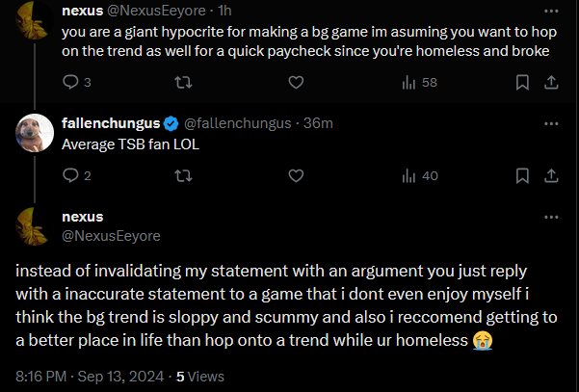This screenshot has height=392, width=579.
Task: Open nexus avatar on main tweet
Action: pyautogui.click(x=35, y=227)
